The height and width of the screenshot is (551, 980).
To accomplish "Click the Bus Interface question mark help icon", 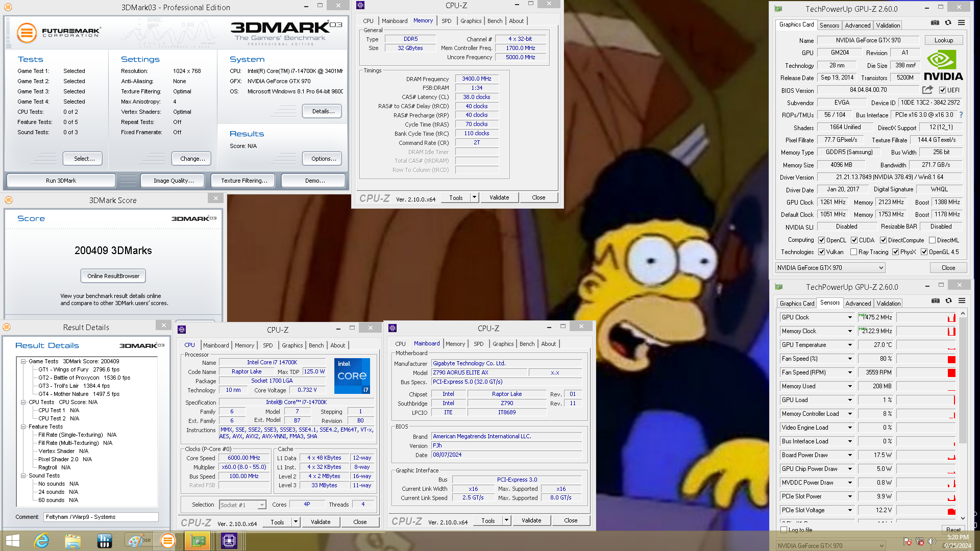I will 961,115.
